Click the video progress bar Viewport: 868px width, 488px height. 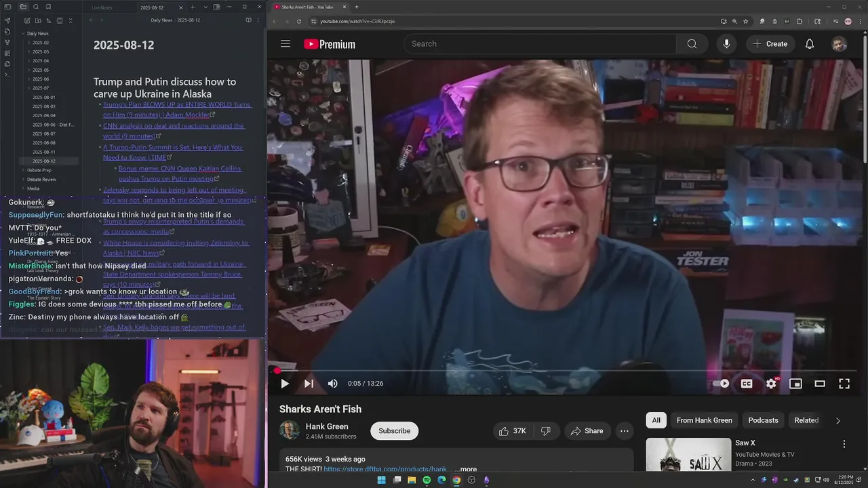click(566, 371)
